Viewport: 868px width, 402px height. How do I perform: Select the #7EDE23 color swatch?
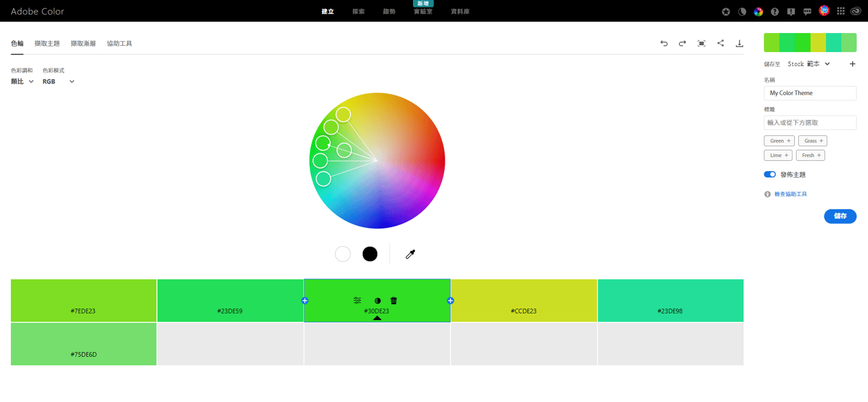tap(83, 300)
